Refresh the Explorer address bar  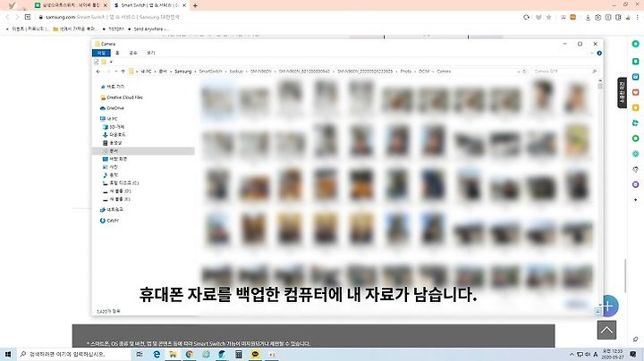click(524, 71)
